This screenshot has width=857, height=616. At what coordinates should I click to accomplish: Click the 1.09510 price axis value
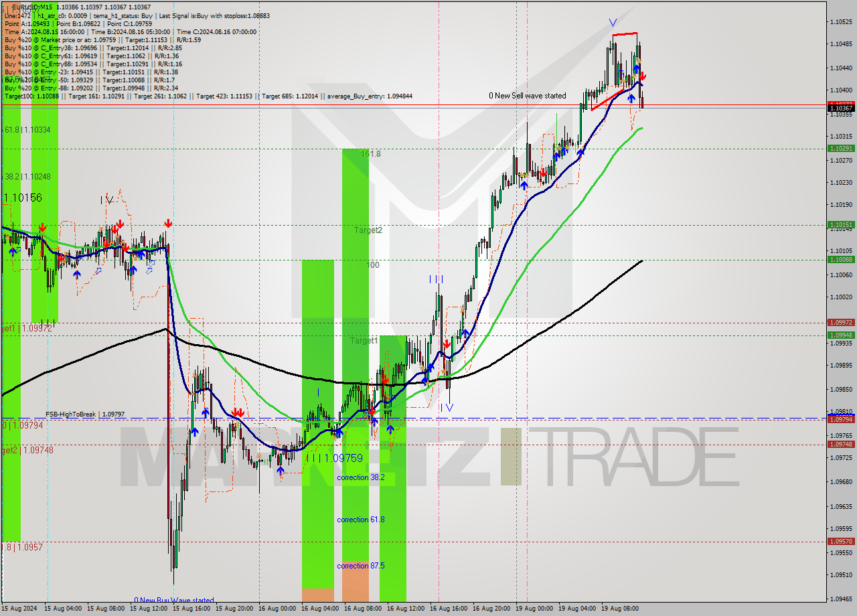click(x=841, y=574)
